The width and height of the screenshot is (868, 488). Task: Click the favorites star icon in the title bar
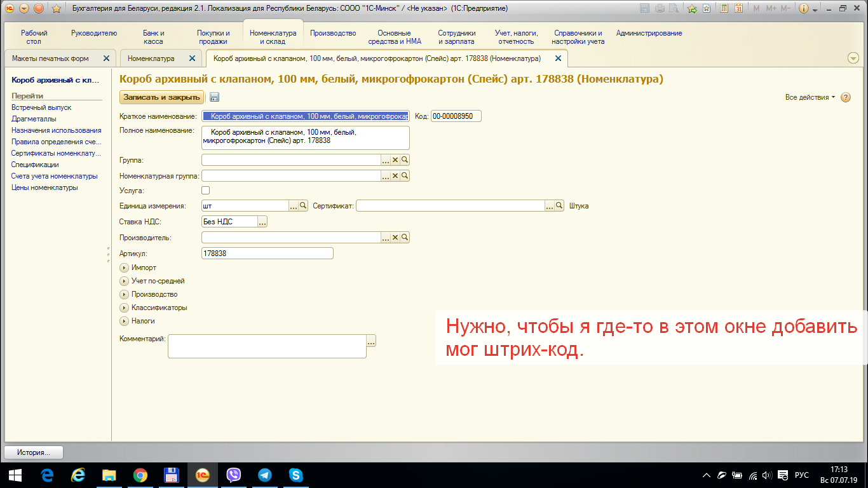point(56,8)
